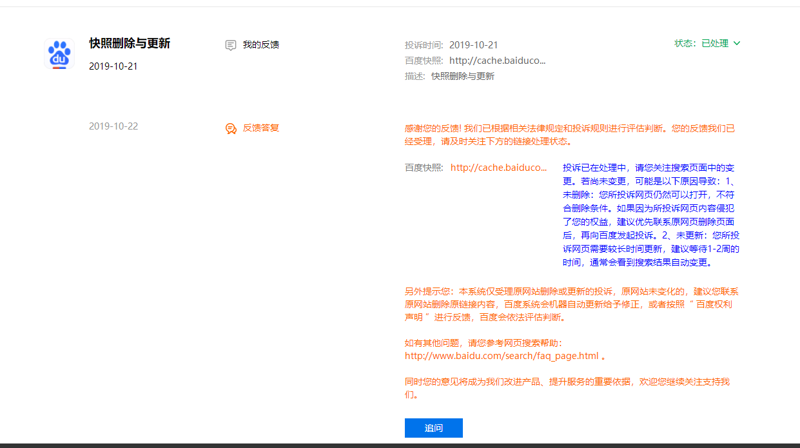Click the 追问 button
The height and width of the screenshot is (448, 800).
tap(434, 428)
